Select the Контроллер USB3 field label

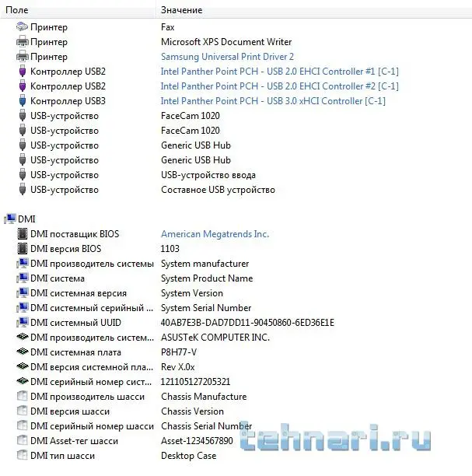[68, 101]
